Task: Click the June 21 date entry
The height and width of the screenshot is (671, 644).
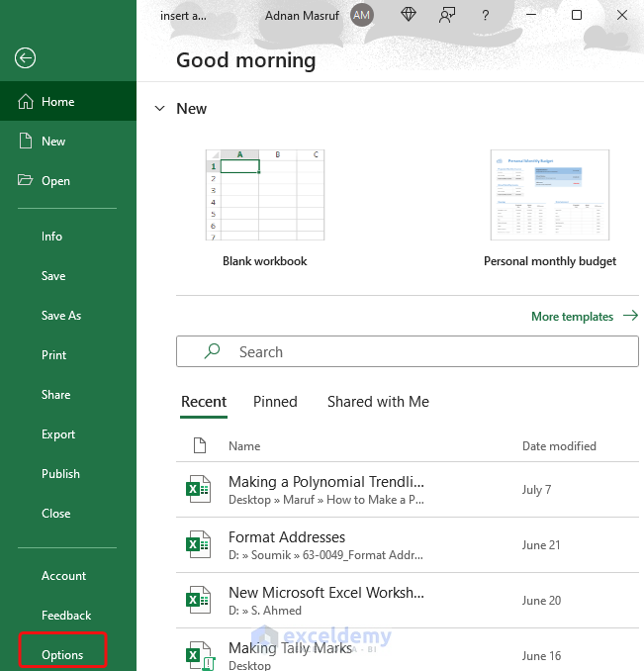Action: 541,544
